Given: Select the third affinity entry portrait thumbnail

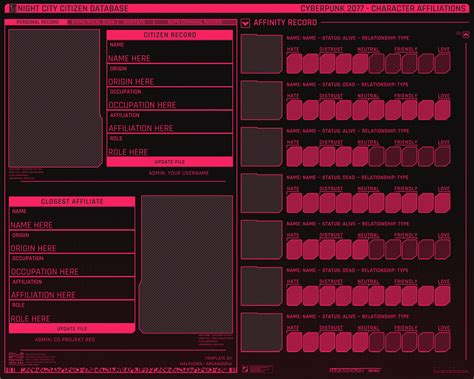Looking at the screenshot, I should coord(262,146).
